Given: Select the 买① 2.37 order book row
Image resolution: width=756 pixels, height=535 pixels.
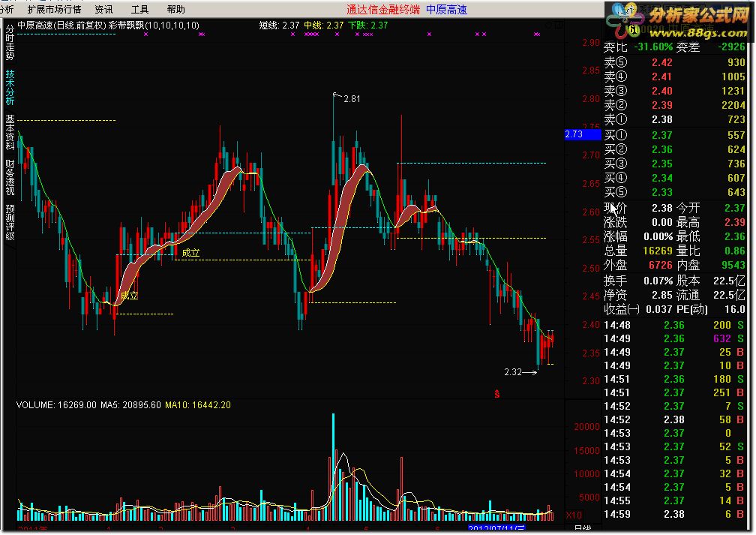Looking at the screenshot, I should tap(674, 136).
